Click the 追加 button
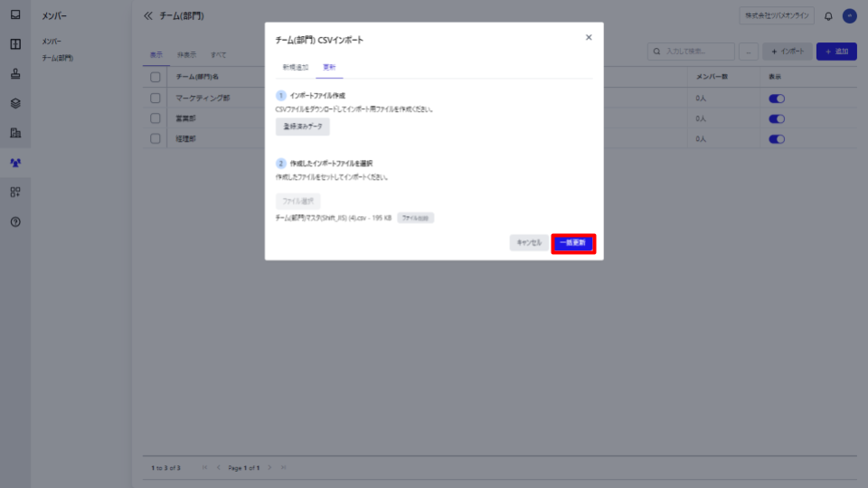Viewport: 868px width, 488px height. (x=836, y=52)
